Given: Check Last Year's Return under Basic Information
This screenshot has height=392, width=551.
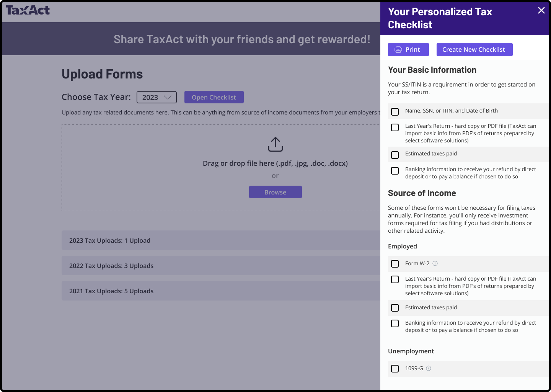Looking at the screenshot, I should (x=395, y=127).
